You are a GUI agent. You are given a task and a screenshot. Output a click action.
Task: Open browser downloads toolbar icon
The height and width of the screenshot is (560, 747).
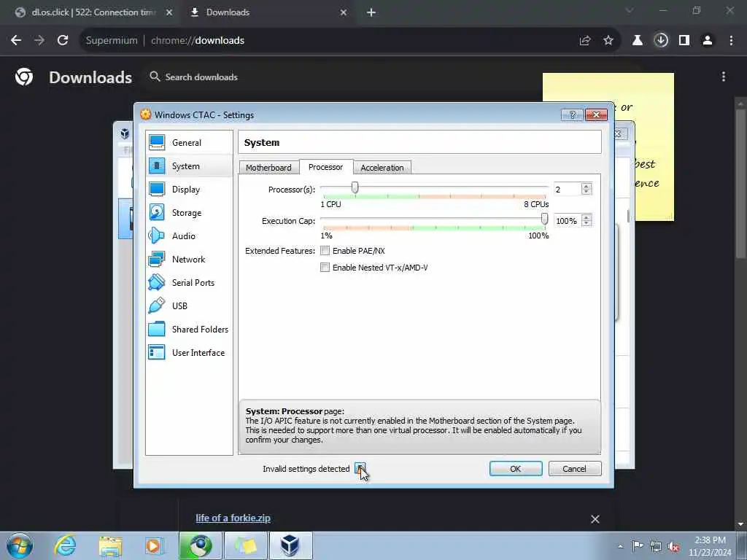point(661,41)
